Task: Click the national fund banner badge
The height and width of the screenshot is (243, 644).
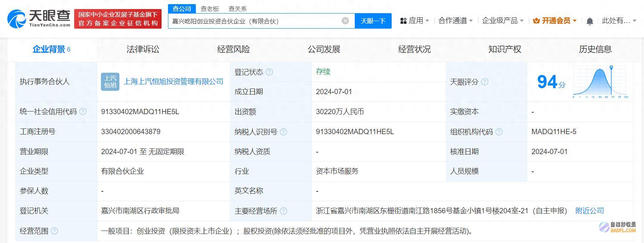Action: [118, 19]
